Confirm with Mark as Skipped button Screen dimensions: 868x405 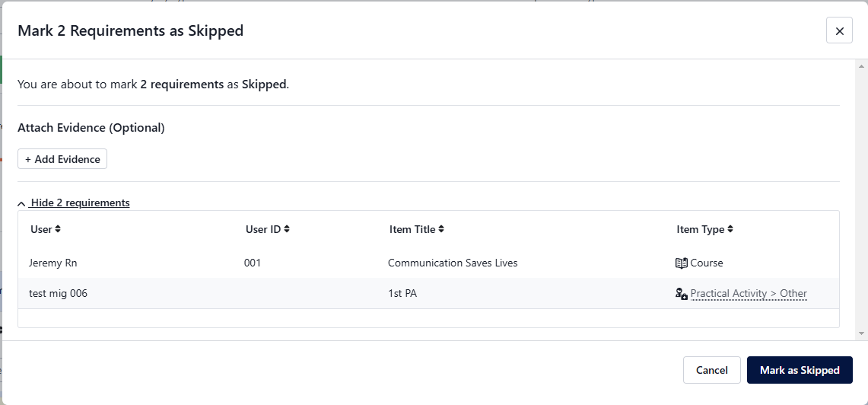800,370
